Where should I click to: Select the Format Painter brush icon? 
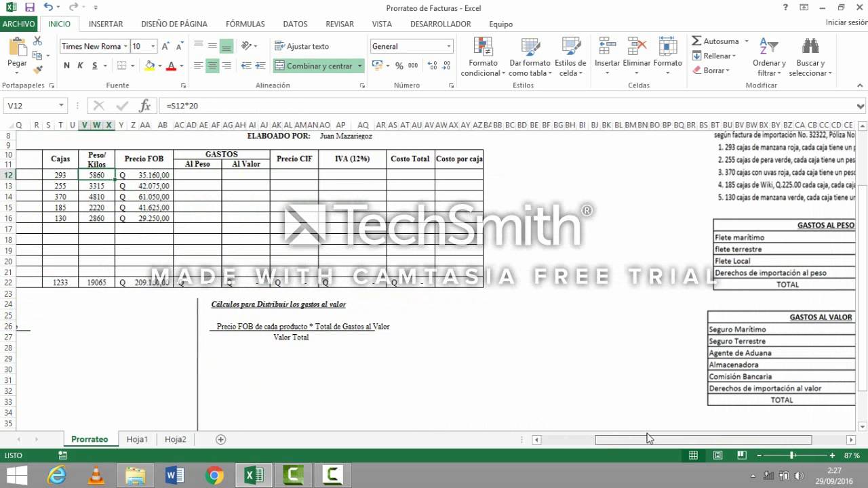coord(38,68)
